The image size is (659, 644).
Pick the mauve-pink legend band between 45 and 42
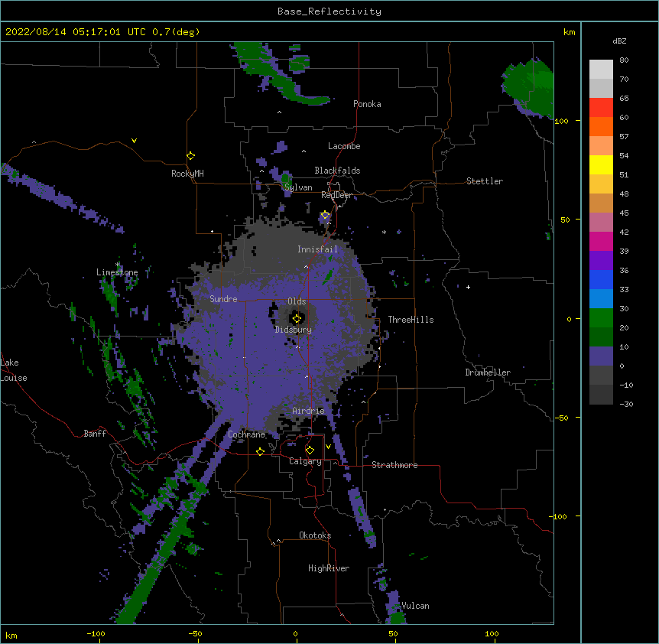click(x=601, y=222)
